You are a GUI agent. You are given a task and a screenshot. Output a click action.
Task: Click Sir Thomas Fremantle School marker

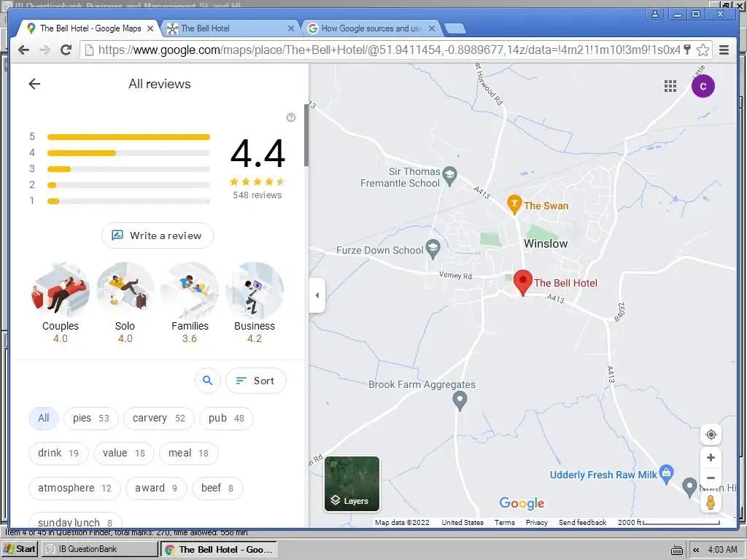(x=449, y=176)
